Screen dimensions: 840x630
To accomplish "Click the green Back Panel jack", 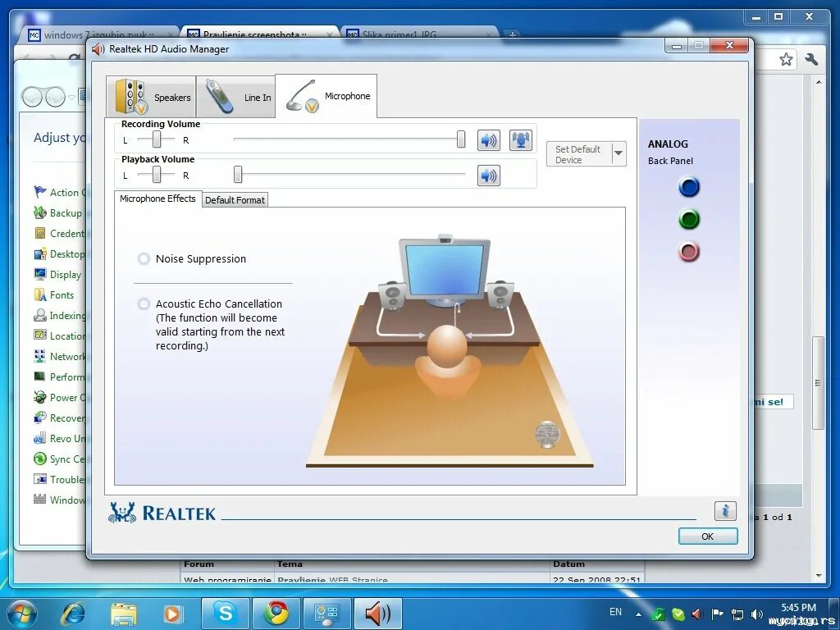I will click(x=689, y=219).
